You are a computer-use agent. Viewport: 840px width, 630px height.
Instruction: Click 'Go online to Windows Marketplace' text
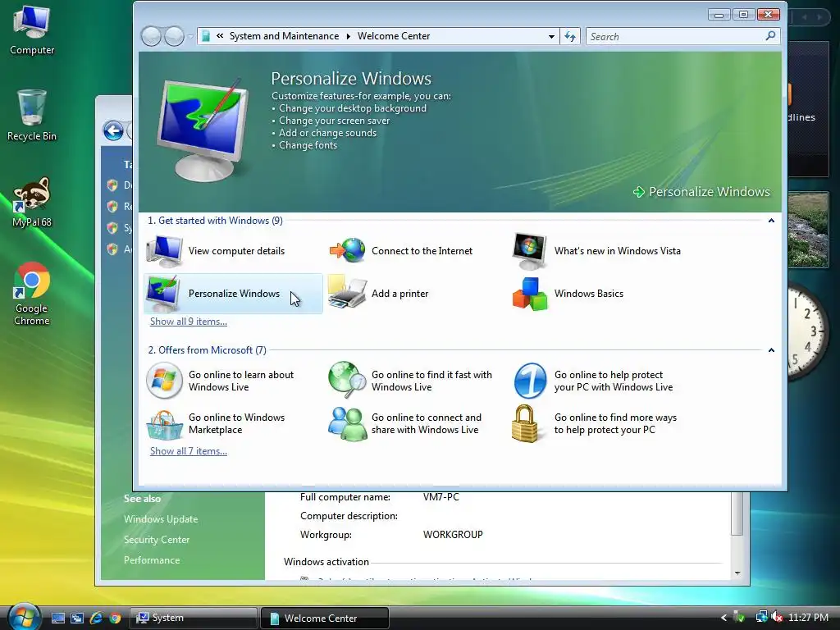pos(236,423)
